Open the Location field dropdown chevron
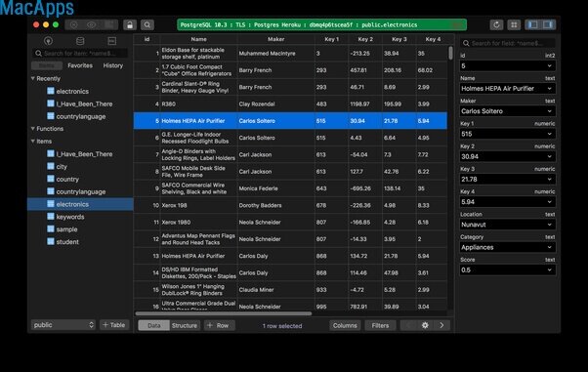 tap(549, 225)
